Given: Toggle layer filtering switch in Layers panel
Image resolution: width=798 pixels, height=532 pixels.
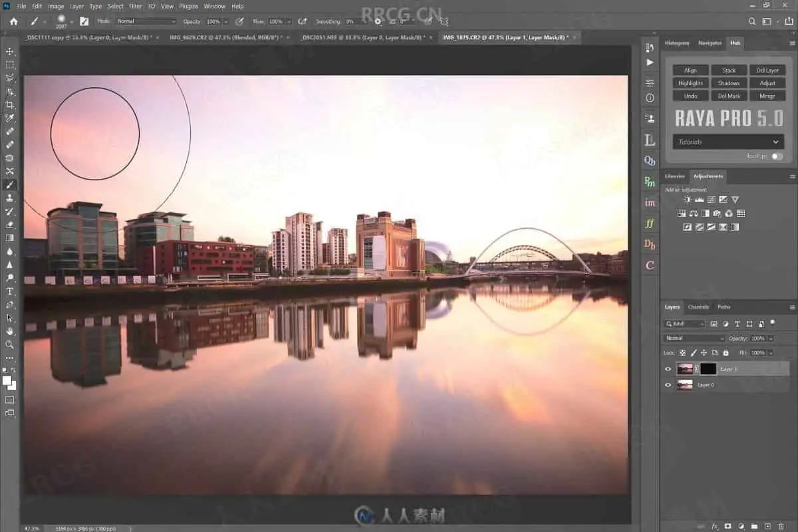Looking at the screenshot, I should pyautogui.click(x=772, y=322).
